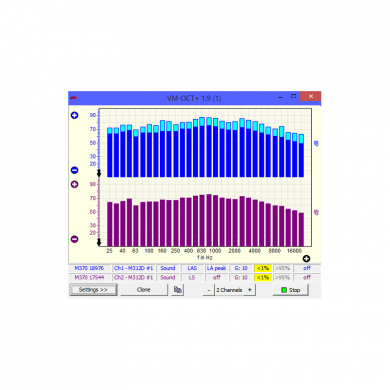
Task: Click the copy icon next to the Clone button
Action: tap(178, 290)
